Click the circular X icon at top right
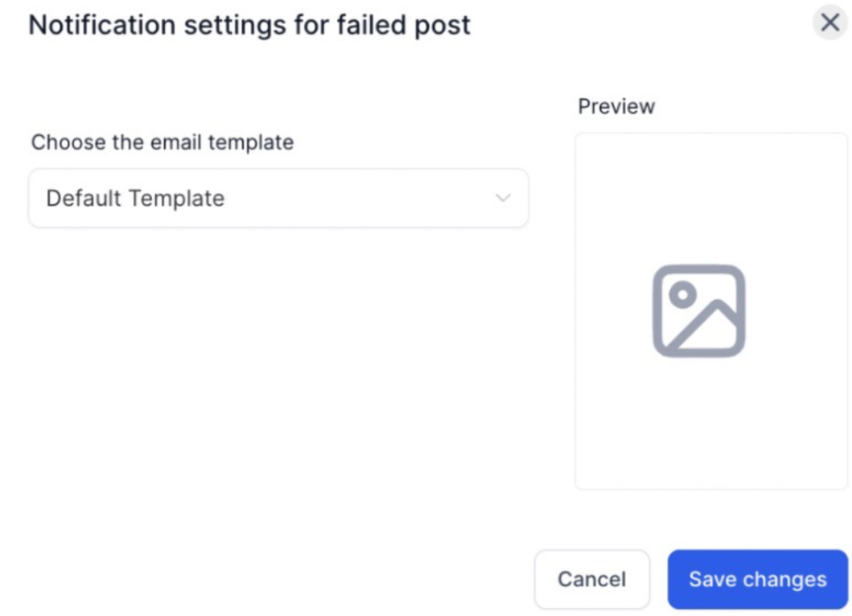The image size is (852, 616). 829,23
